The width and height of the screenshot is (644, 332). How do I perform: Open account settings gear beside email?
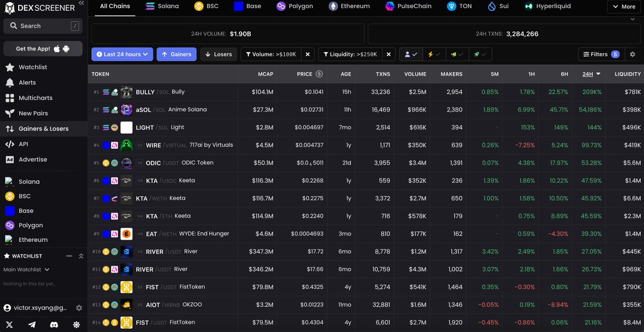click(x=79, y=308)
